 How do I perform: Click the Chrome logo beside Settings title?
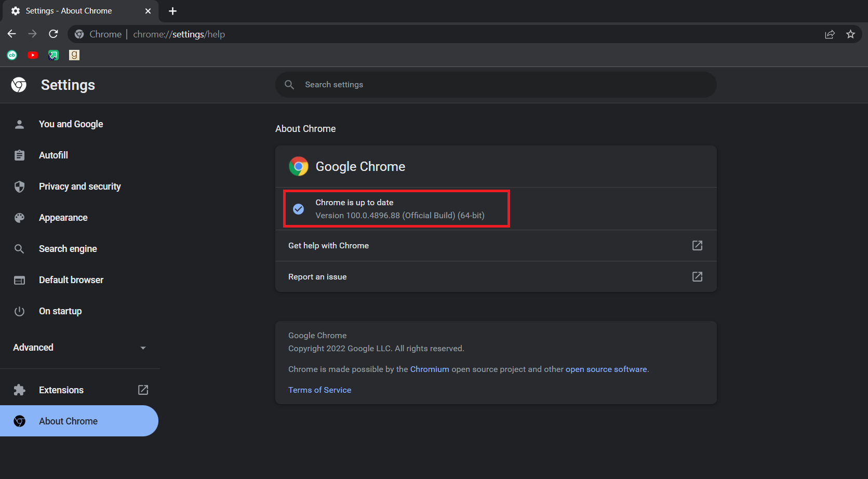pos(19,85)
